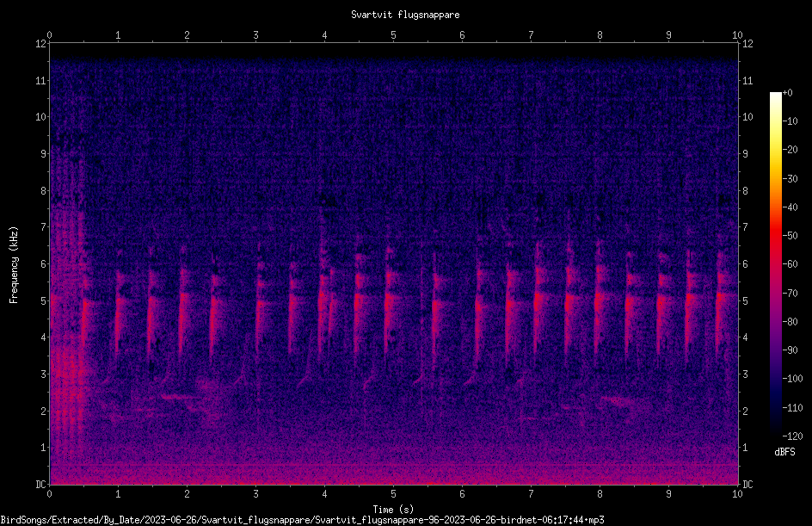Screen dimensions: 812x526
Task: Click the '-110' color scale label
Action: (792, 408)
